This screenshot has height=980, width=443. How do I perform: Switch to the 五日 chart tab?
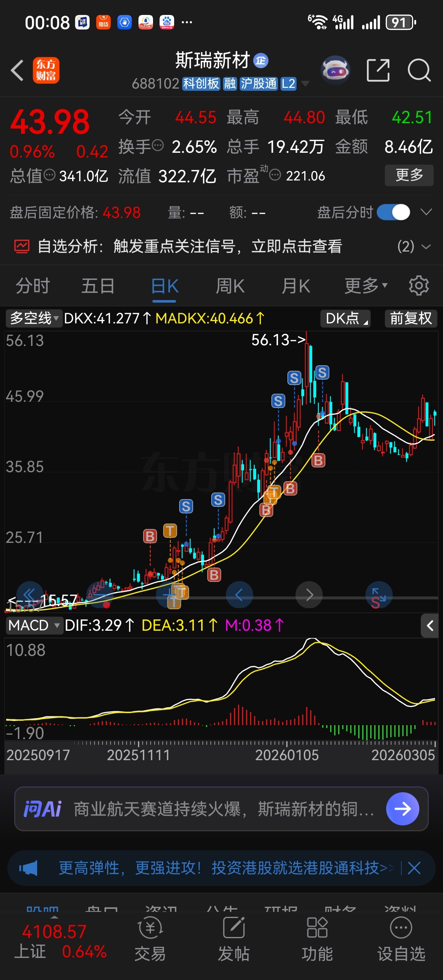pos(98,286)
